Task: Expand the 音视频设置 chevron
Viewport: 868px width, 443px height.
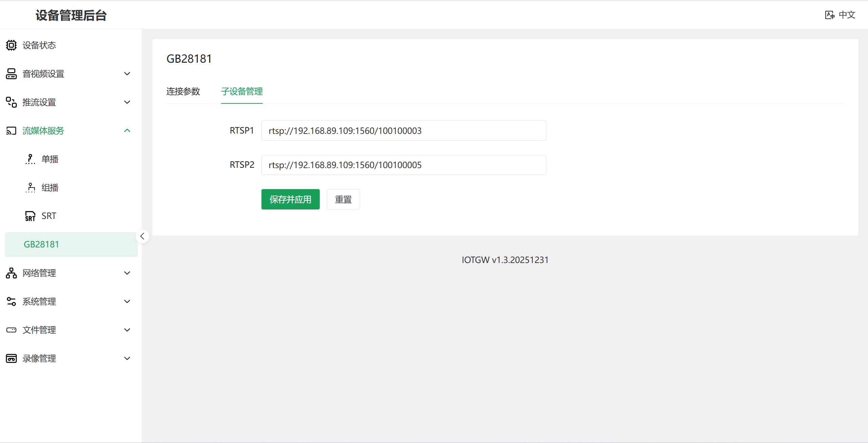Action: pos(127,74)
